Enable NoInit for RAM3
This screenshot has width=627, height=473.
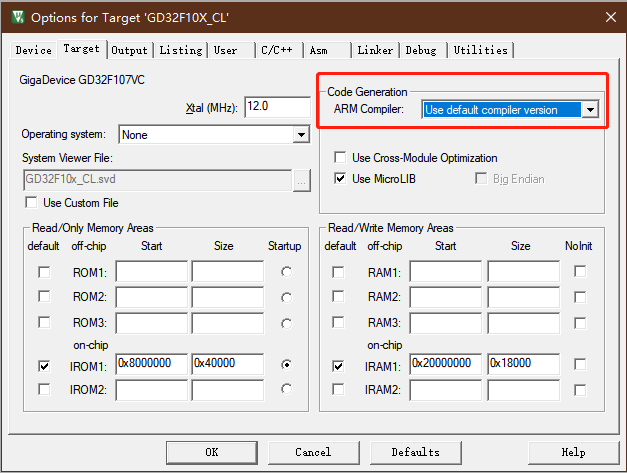coord(580,323)
